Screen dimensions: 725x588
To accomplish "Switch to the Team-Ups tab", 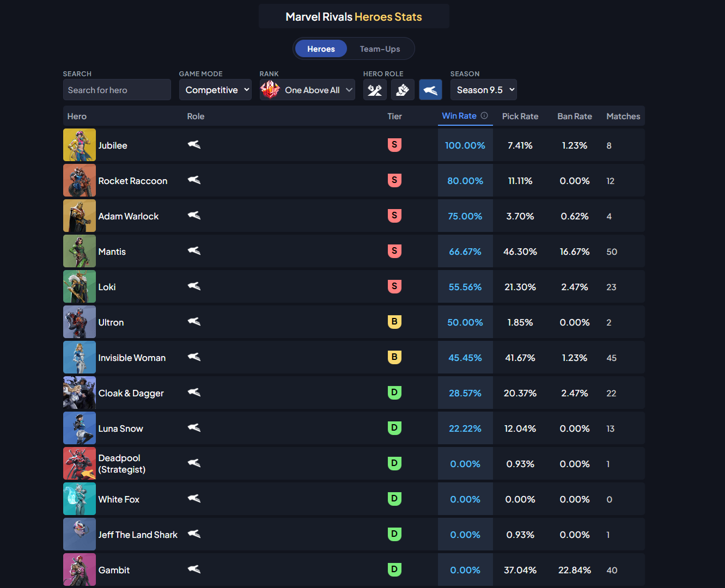I will tap(380, 49).
